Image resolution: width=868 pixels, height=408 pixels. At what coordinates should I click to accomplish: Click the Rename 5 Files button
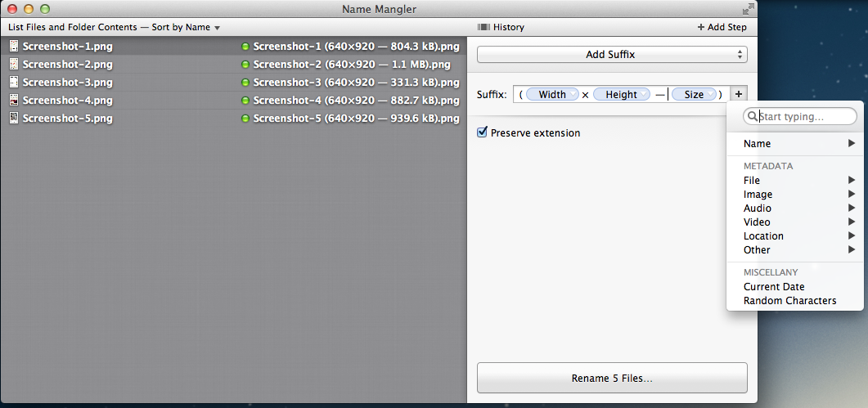click(x=612, y=378)
